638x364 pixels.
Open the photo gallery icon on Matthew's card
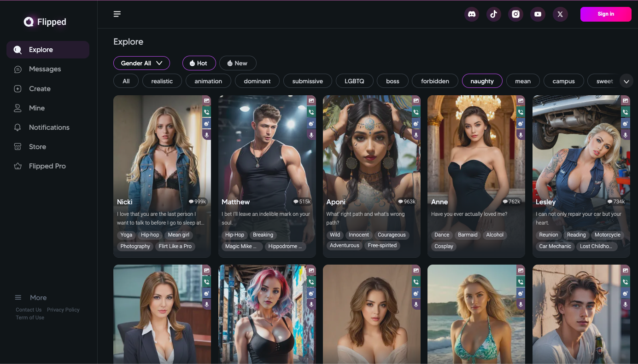click(311, 100)
